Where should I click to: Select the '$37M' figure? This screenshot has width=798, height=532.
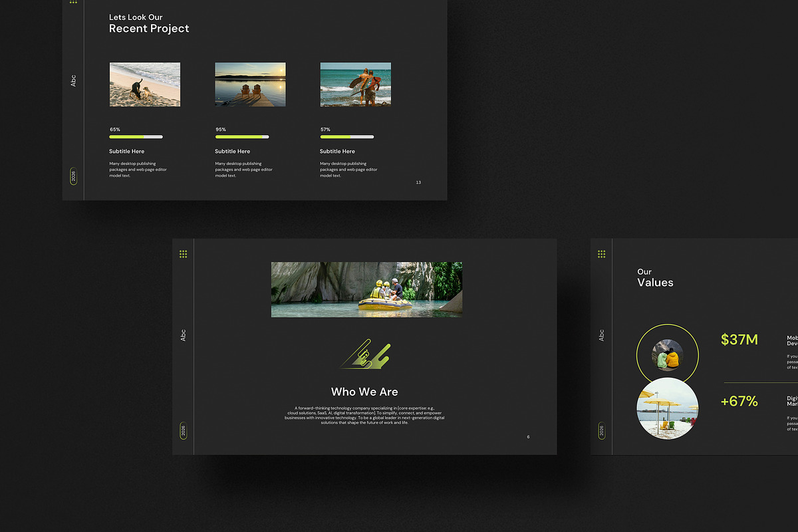tap(739, 340)
